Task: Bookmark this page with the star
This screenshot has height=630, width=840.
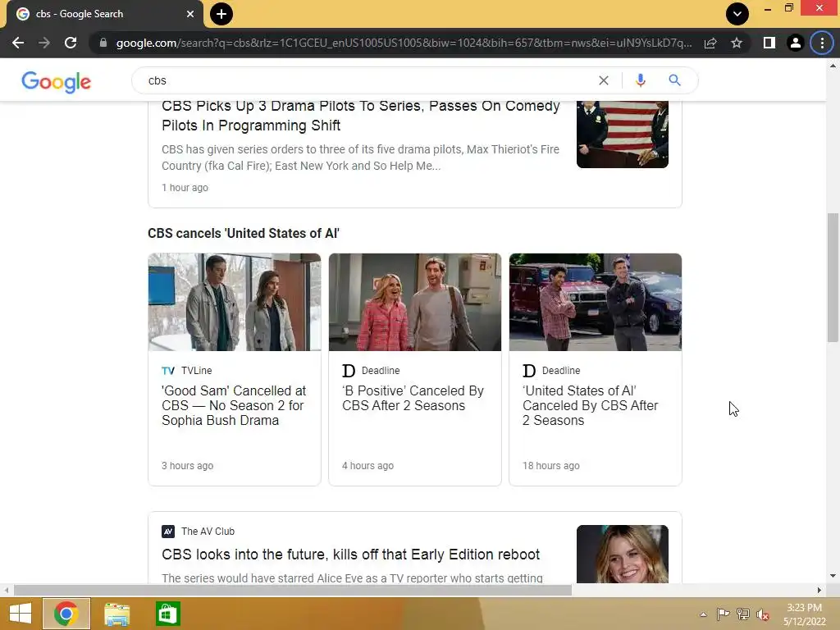Action: point(737,43)
